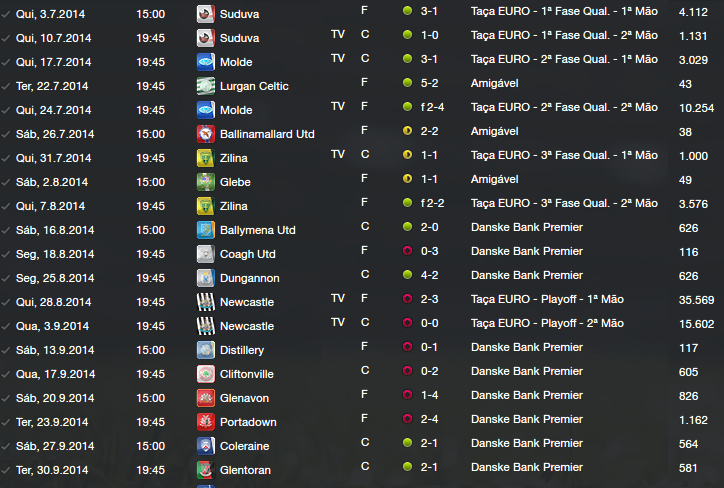
Task: View the 5-2 result against Lurgan Celtic
Action: 428,86
